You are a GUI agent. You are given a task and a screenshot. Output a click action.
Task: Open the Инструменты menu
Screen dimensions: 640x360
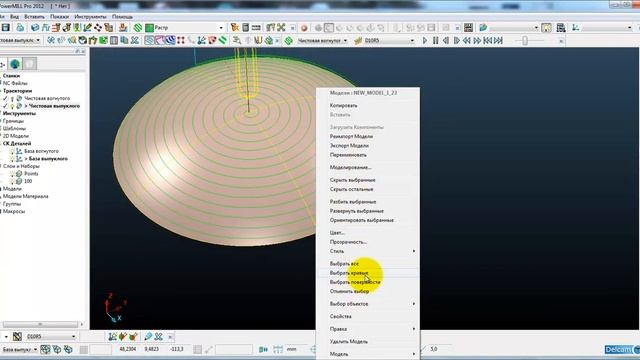click(90, 17)
